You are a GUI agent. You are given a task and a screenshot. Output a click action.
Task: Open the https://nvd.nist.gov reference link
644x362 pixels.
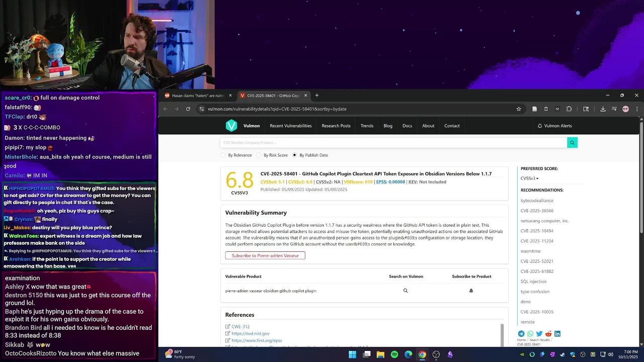(x=251, y=333)
